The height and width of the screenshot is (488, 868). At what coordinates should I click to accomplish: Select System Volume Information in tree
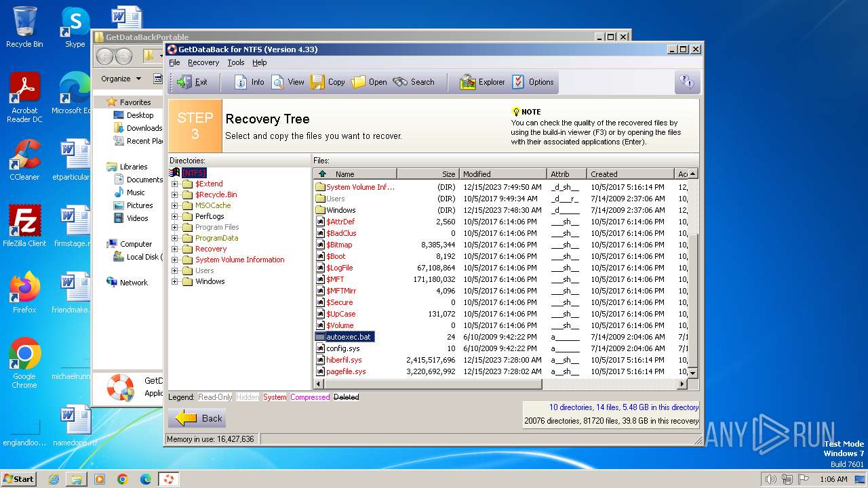[239, 260]
